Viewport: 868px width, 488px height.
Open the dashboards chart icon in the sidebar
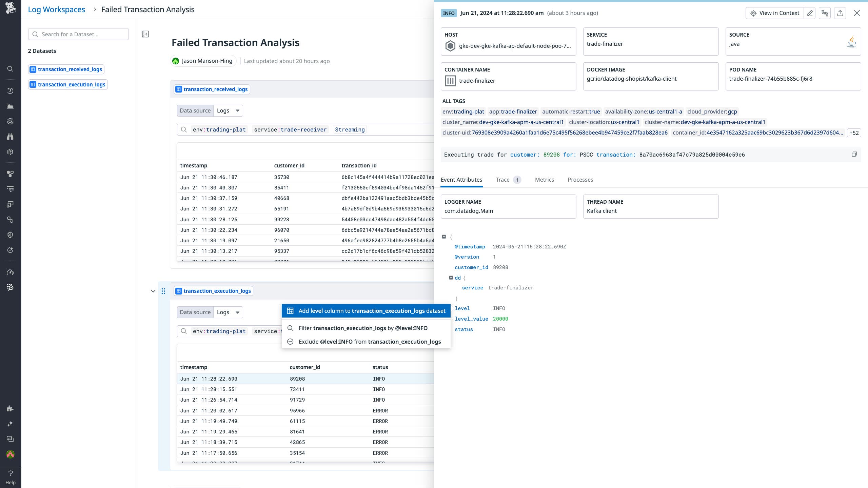[x=10, y=106]
